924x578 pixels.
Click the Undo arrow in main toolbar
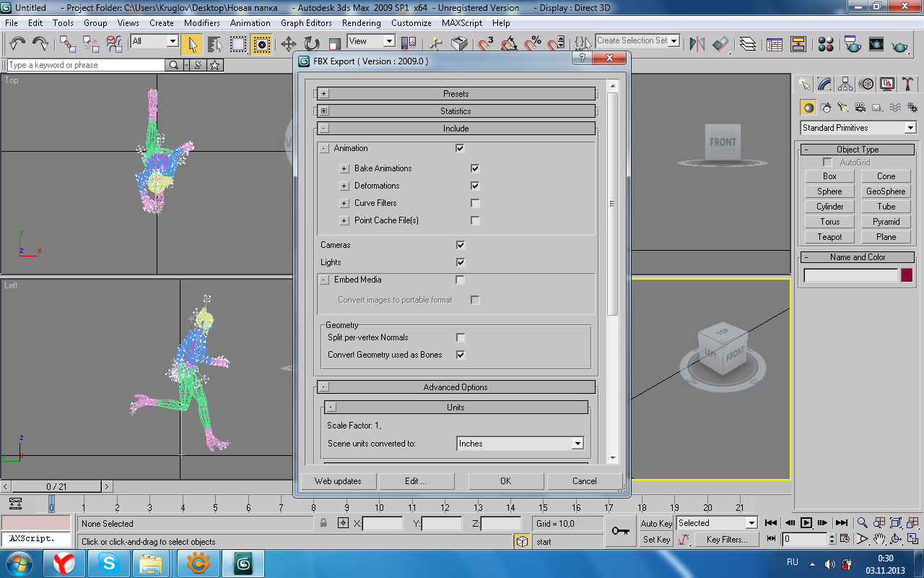[17, 44]
